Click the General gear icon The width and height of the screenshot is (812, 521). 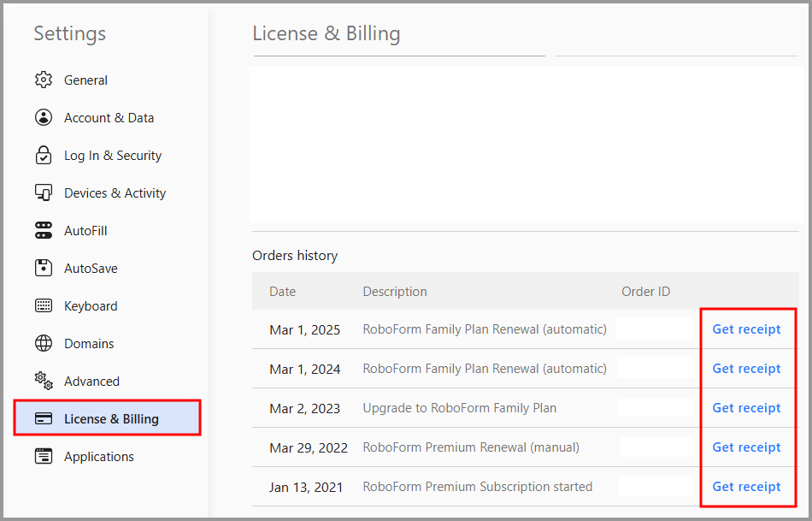click(44, 80)
